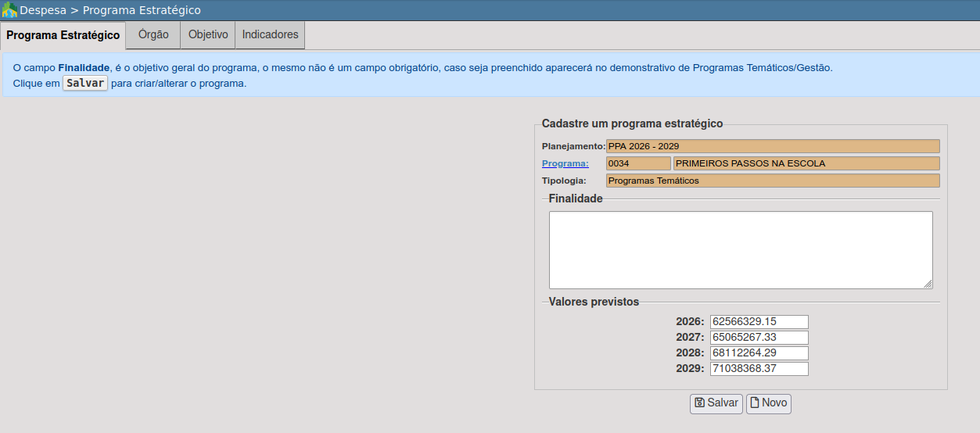980x433 pixels.
Task: Switch to the Órgão tab
Action: [x=153, y=35]
